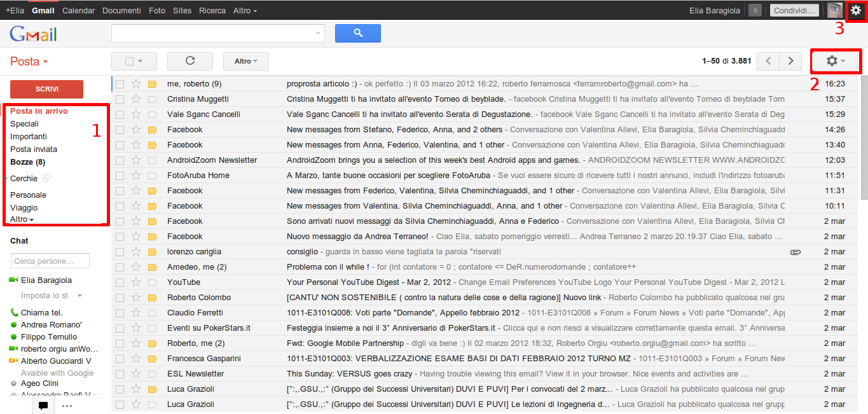Viewport: 868px width, 414px height.
Task: Star the FotoAruba Home message
Action: 135,176
